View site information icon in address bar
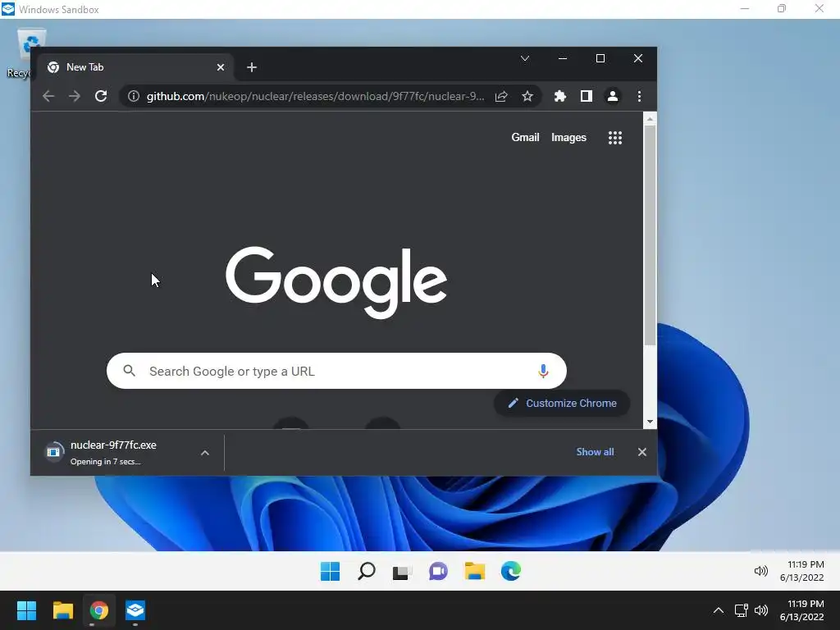 coord(134,97)
